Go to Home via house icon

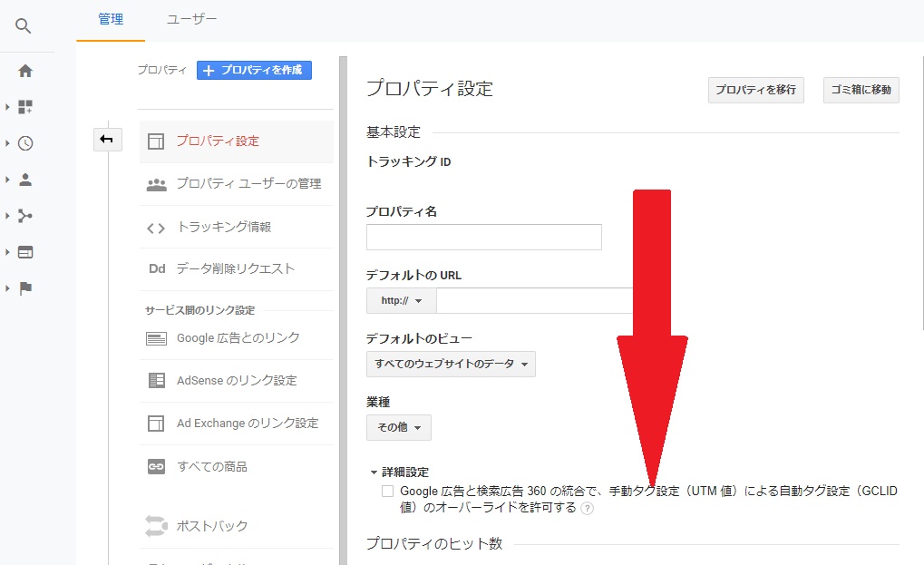tap(25, 72)
